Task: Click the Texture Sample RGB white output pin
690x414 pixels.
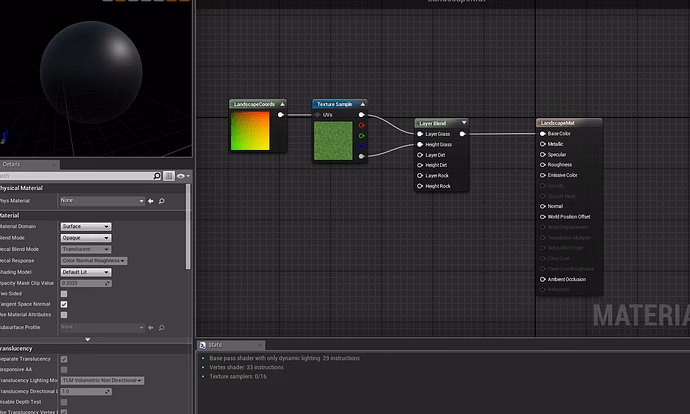Action: point(361,115)
